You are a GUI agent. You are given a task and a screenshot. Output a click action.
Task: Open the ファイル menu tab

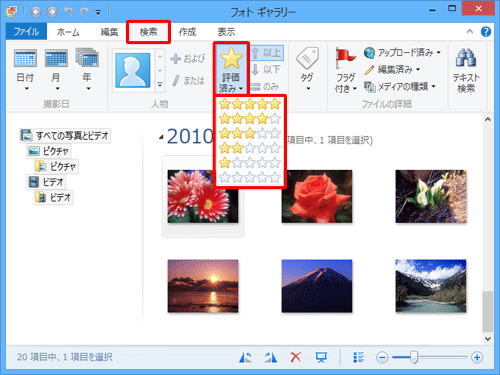tap(26, 32)
